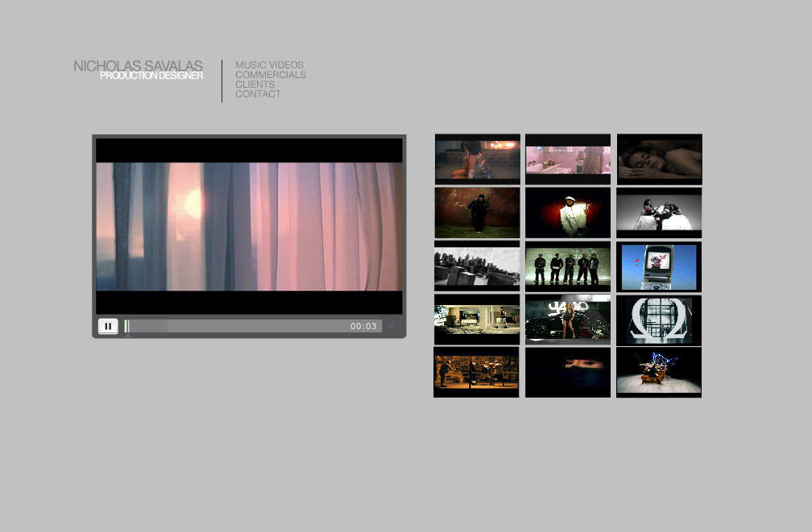Play the woman sitting by fireplace thumbnail

point(477,159)
